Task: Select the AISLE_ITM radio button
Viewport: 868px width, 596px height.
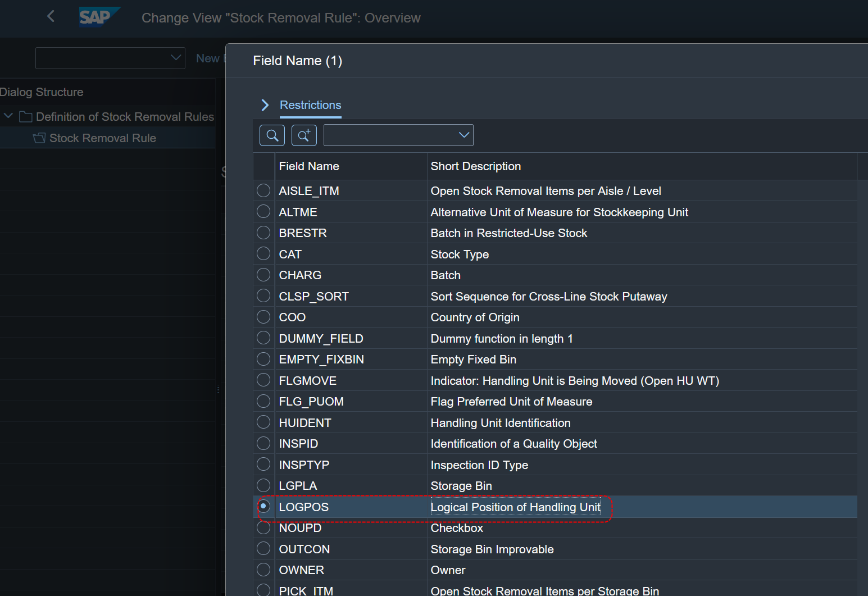Action: coord(263,191)
